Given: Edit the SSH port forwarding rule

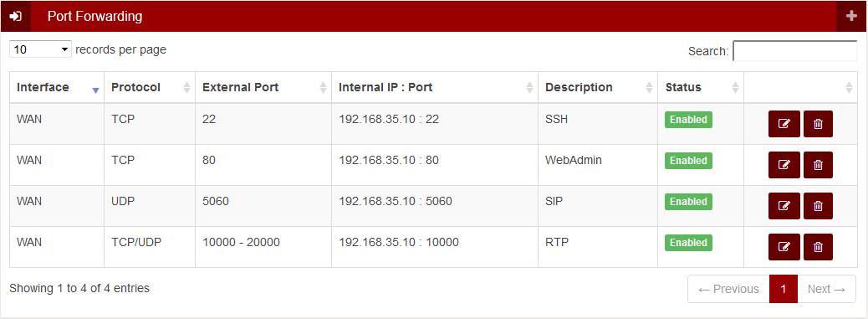Looking at the screenshot, I should click(784, 124).
